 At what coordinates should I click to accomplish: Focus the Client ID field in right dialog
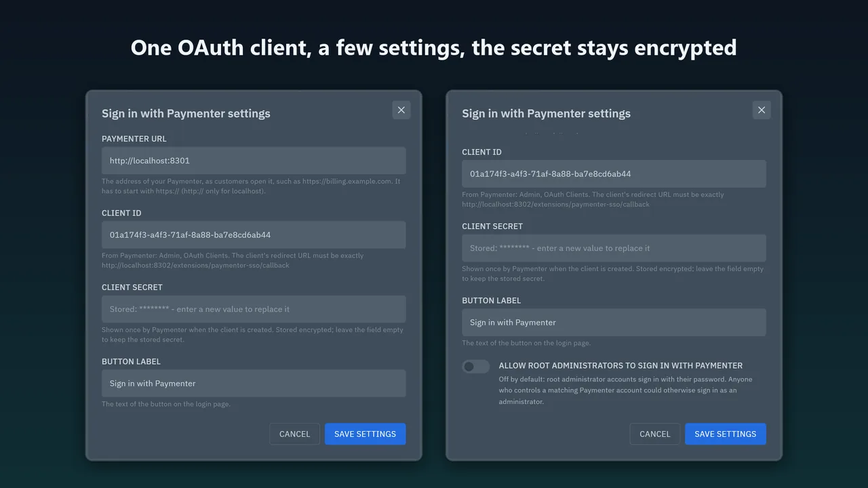[x=614, y=174]
